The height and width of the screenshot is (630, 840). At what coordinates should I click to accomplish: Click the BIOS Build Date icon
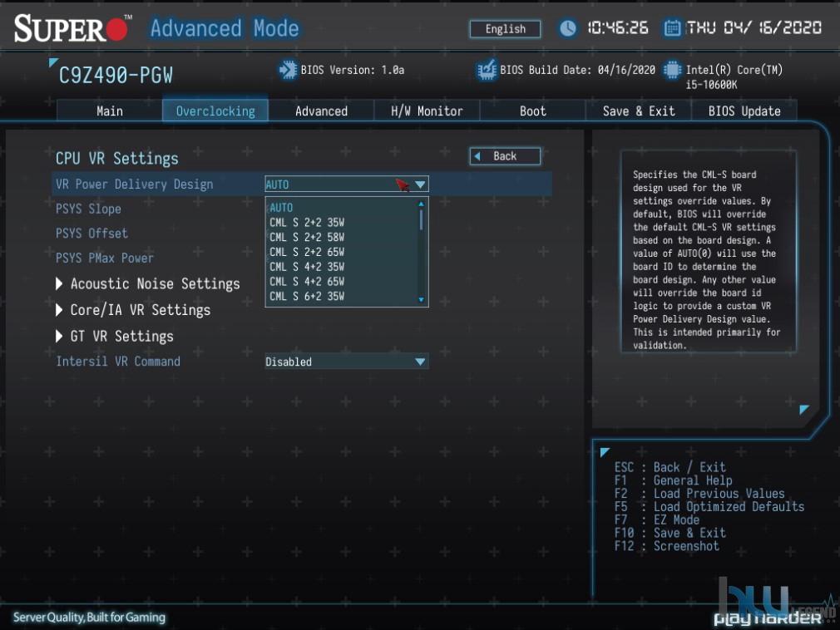coord(487,70)
